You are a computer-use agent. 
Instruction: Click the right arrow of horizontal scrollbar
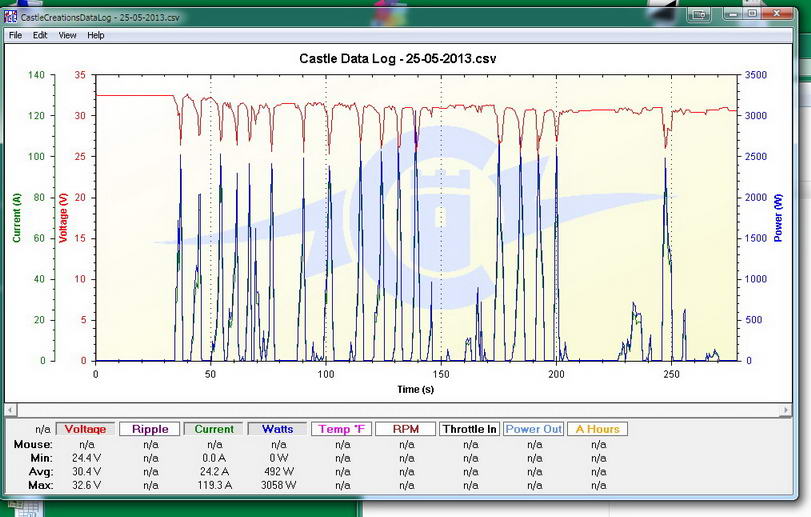tap(786, 410)
